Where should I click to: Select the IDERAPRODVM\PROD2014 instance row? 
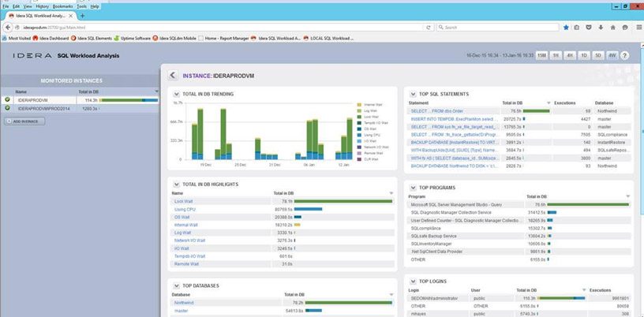(x=80, y=108)
